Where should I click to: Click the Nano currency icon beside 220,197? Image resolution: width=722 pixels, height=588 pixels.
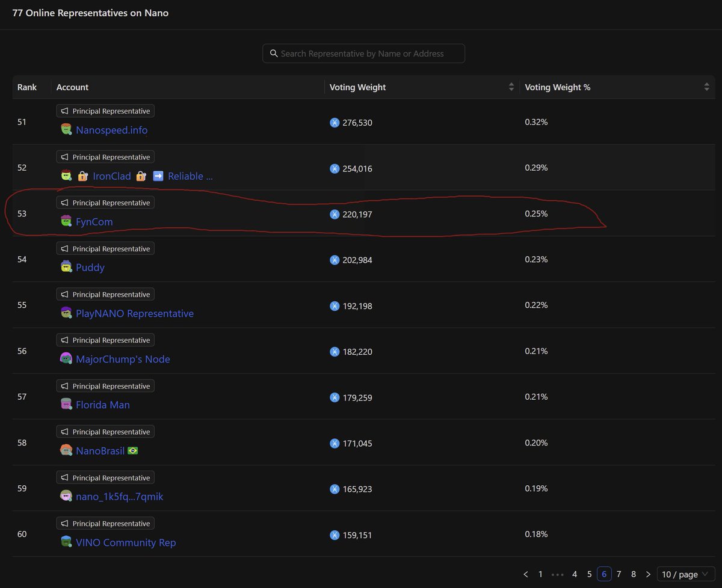[x=335, y=214]
